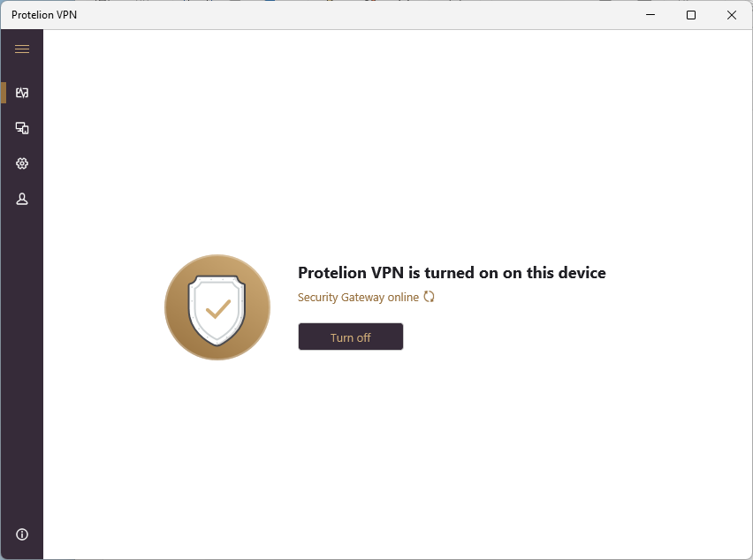Image resolution: width=753 pixels, height=560 pixels.
Task: Open the hamburger menu in sidebar
Action: (22, 49)
